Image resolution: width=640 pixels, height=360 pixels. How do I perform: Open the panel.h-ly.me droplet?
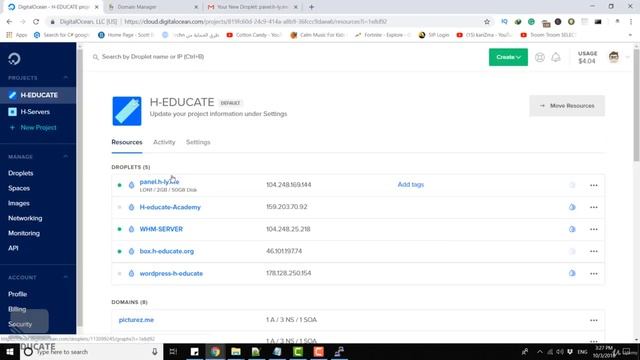159,182
